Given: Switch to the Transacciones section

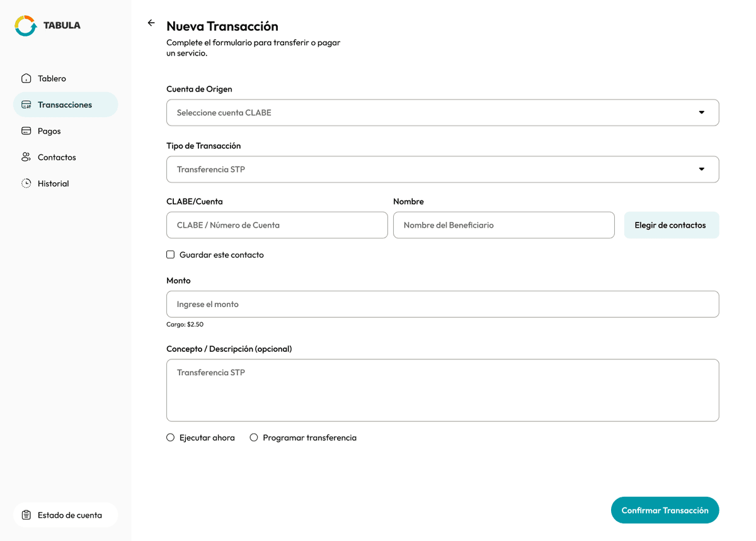Looking at the screenshot, I should tap(66, 104).
